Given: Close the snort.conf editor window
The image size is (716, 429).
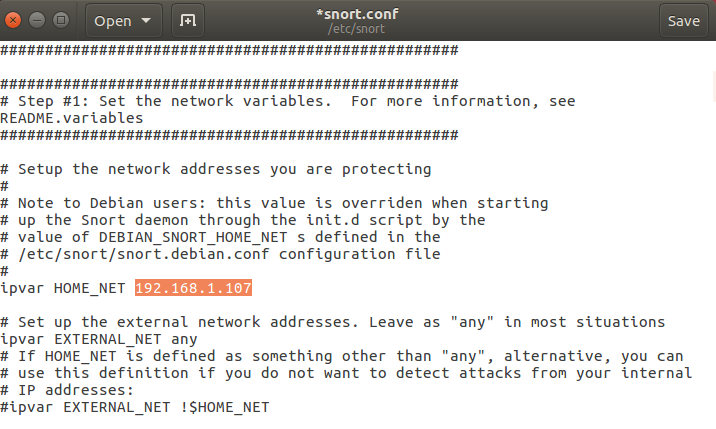Looking at the screenshot, I should (17, 20).
